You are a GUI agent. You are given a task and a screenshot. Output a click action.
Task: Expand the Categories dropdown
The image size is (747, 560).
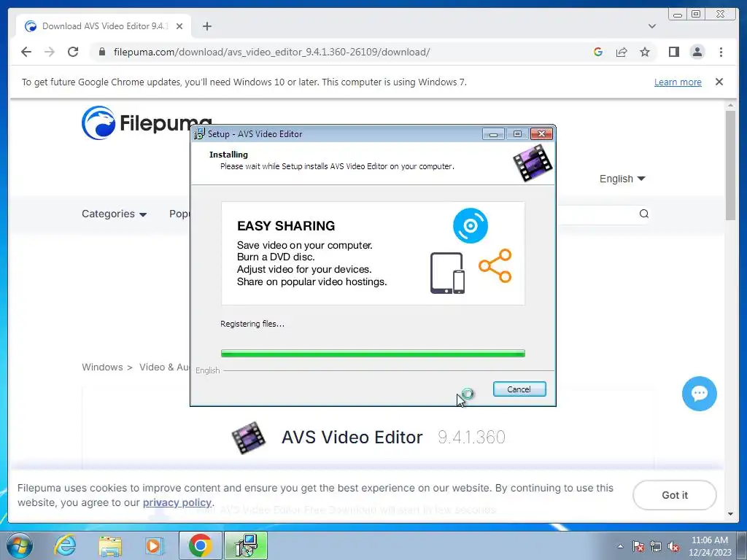(114, 214)
